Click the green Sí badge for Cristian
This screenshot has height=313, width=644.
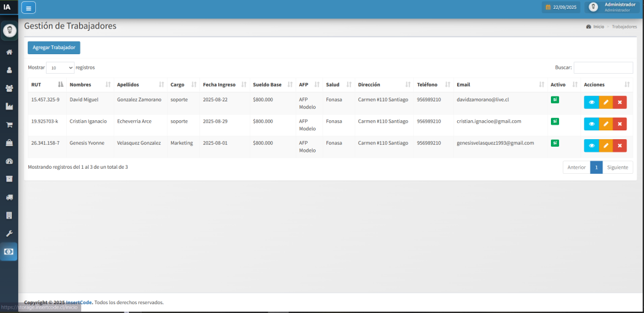(x=555, y=121)
